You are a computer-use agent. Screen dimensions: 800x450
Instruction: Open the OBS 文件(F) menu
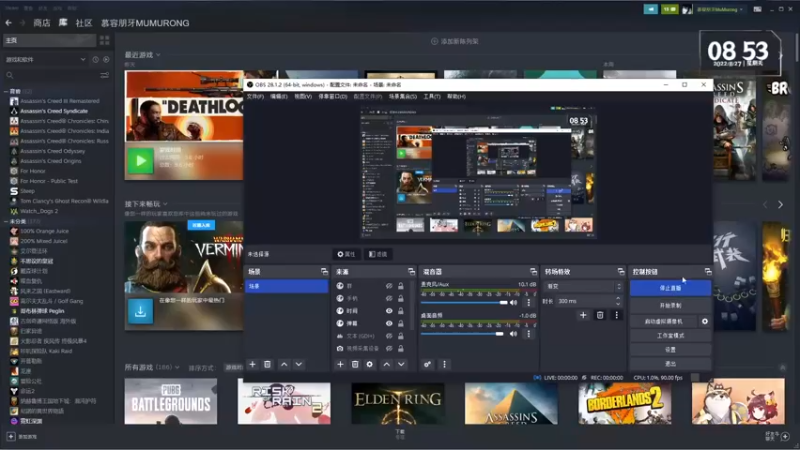(255, 96)
